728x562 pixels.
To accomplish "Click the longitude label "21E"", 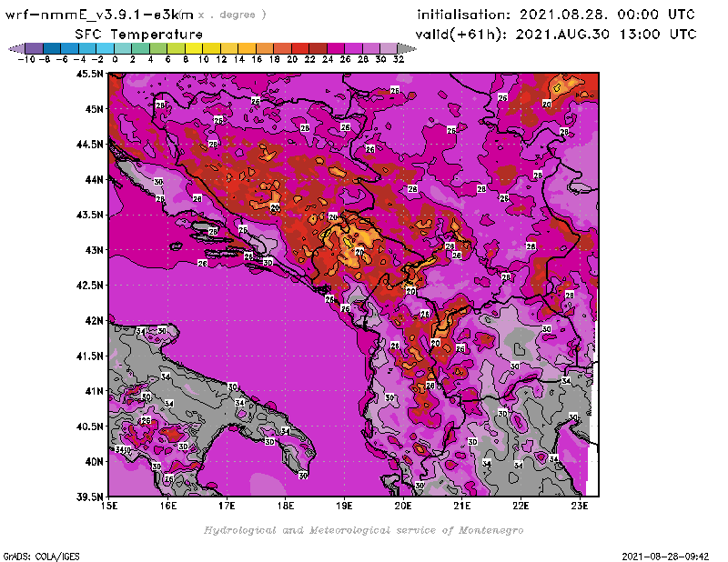I will 462,506.
